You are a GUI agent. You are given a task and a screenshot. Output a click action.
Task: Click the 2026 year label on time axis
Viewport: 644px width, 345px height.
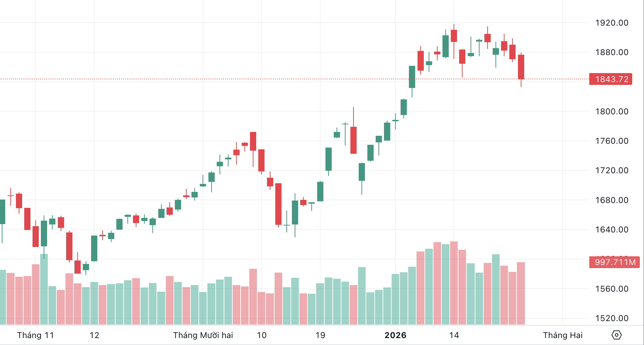(395, 335)
